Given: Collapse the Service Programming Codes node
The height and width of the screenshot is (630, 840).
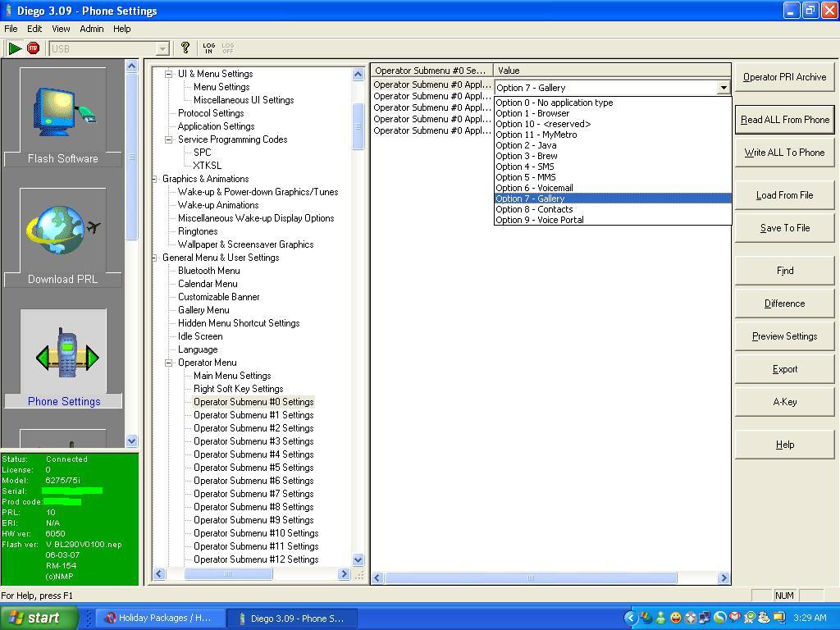Looking at the screenshot, I should (169, 139).
